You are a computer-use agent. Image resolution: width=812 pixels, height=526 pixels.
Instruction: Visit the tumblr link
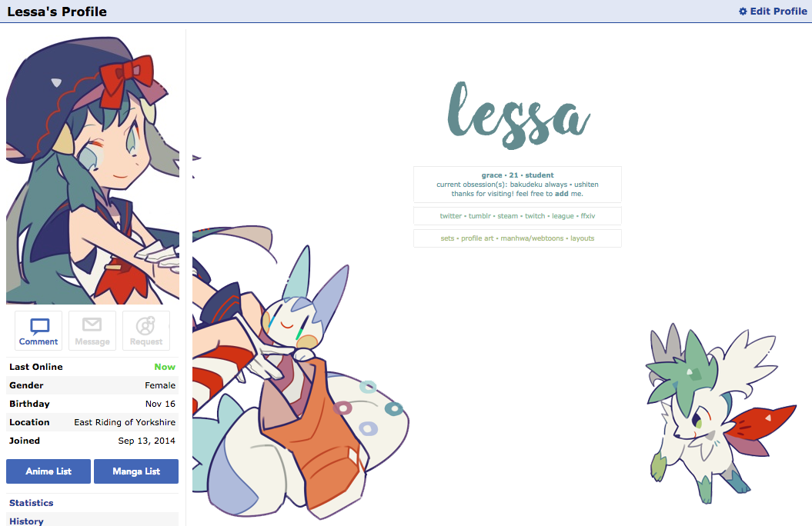(x=480, y=216)
